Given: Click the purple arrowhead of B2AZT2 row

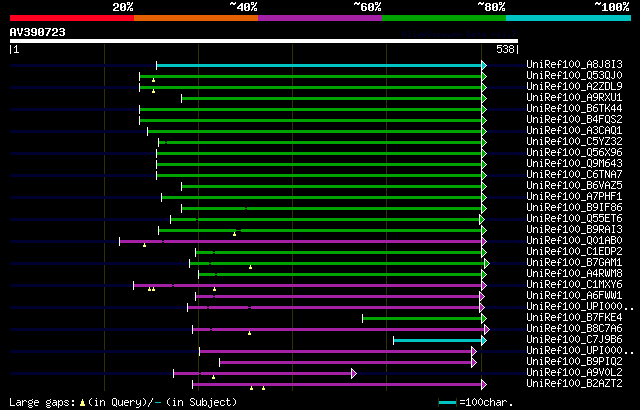Looking at the screenshot, I should [x=484, y=385].
